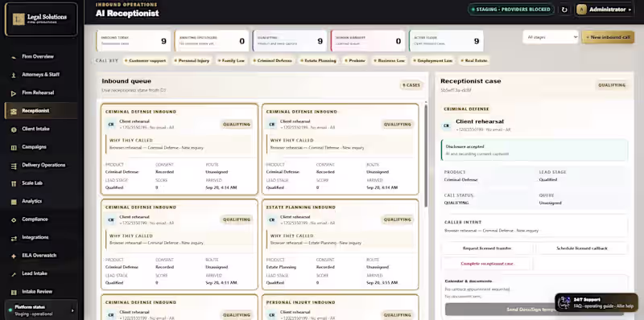This screenshot has width=644, height=320.
Task: Click the refresh icon in header
Action: (x=565, y=10)
